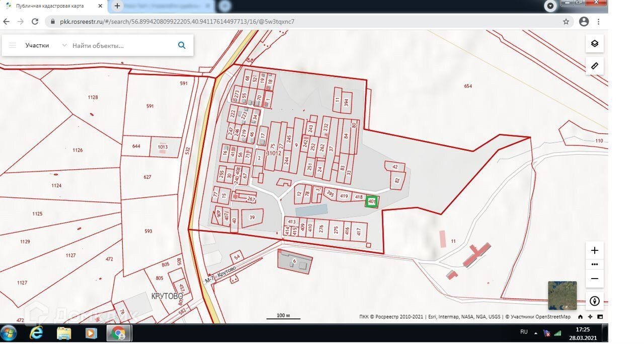Zoom in with the plus button
Image resolution: width=644 pixels, height=344 pixels.
(594, 251)
